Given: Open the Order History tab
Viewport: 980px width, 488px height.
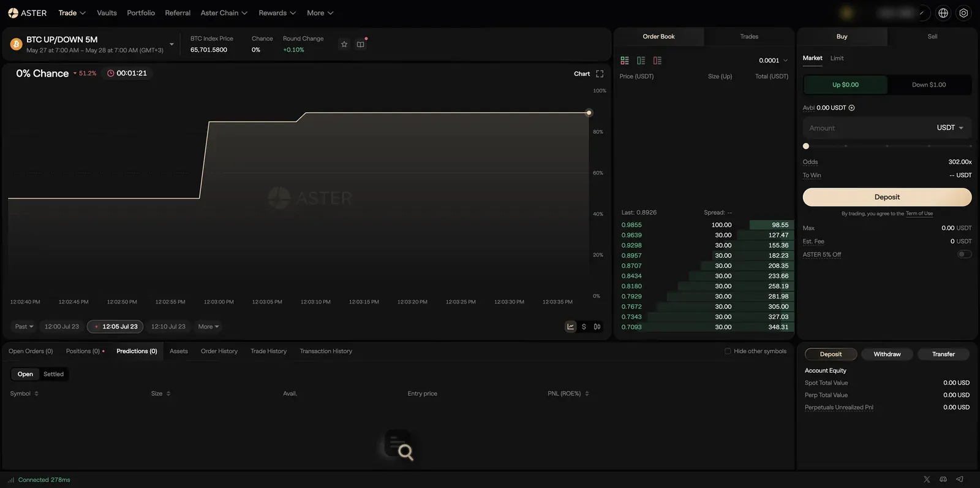Looking at the screenshot, I should pos(219,351).
